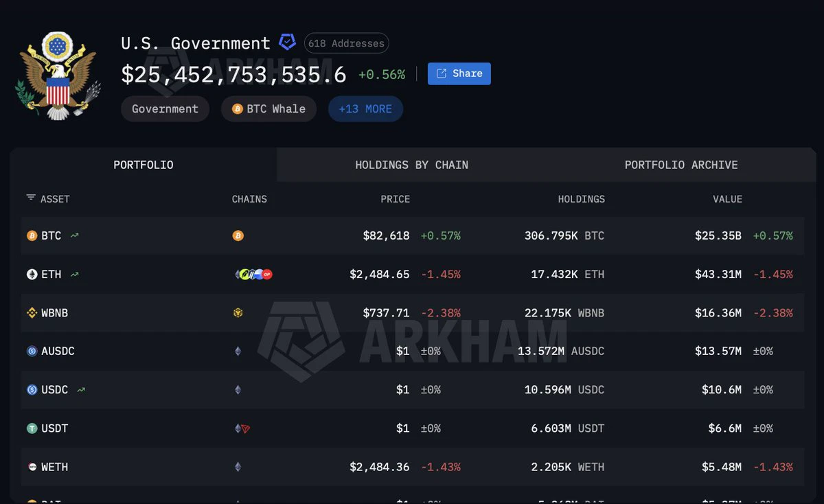Sort by the VALUE column header

pos(727,199)
